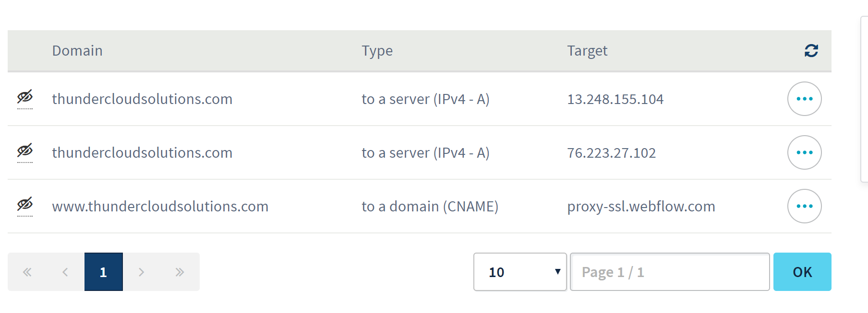The height and width of the screenshot is (313, 868).
Task: Click the Domain column header
Action: click(77, 51)
